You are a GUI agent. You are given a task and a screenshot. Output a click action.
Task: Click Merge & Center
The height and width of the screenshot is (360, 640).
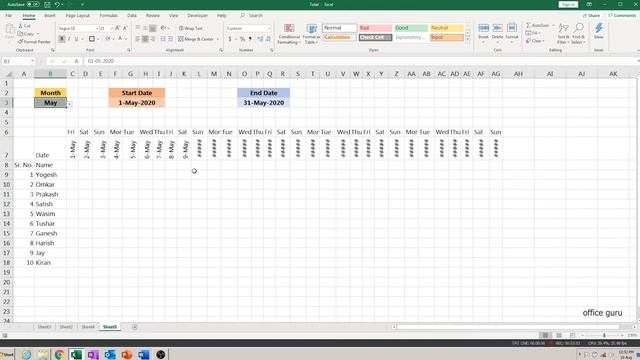tap(196, 39)
